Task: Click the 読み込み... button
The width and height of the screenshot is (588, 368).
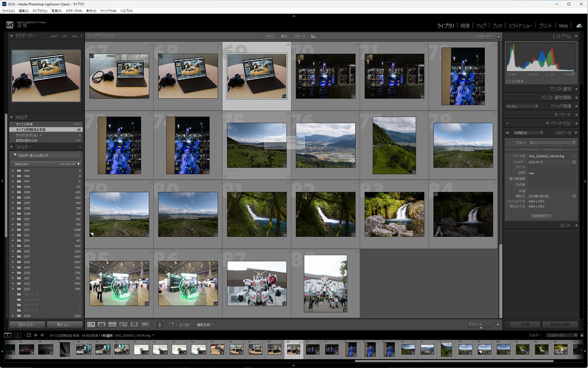Action: [x=27, y=324]
